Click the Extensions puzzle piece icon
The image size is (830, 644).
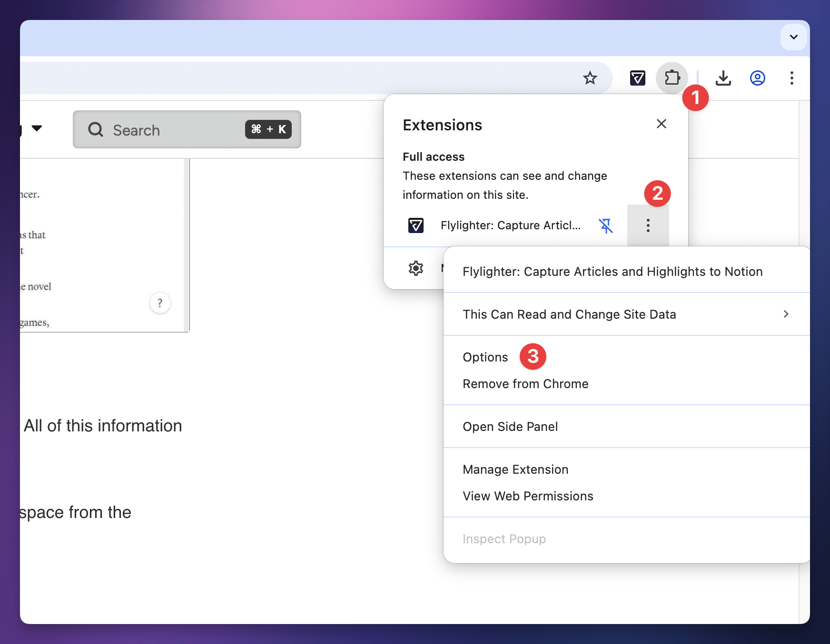point(672,78)
